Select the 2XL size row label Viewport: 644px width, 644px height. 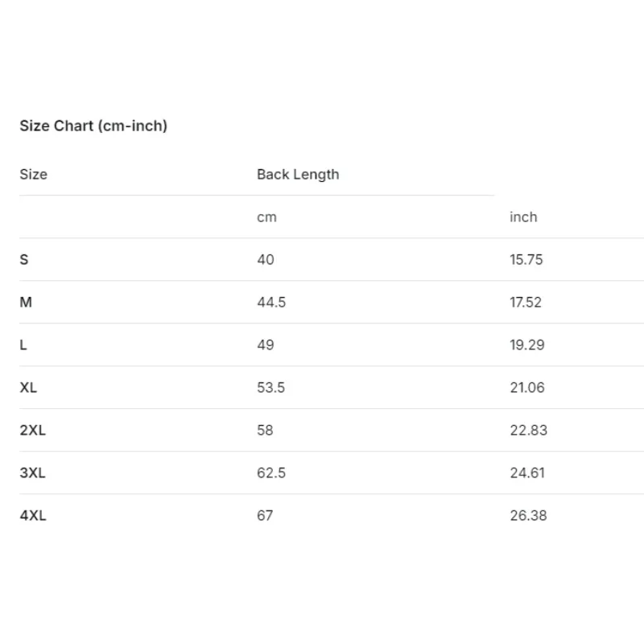pyautogui.click(x=32, y=430)
